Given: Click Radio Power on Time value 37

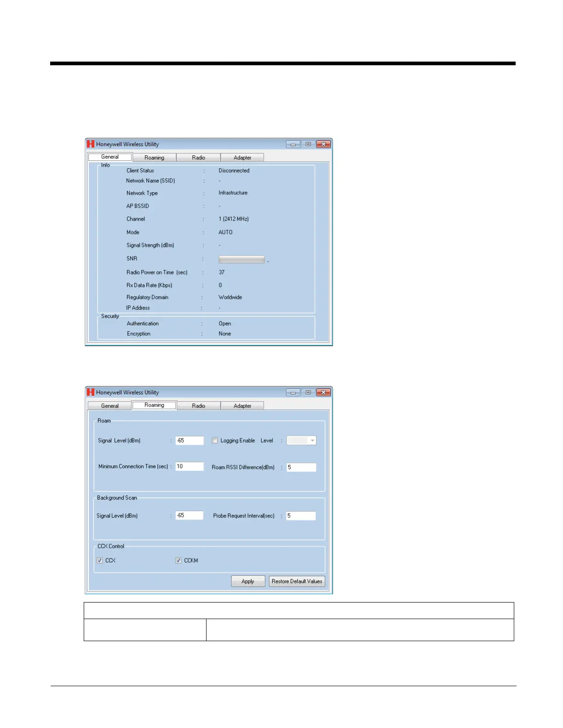Looking at the screenshot, I should 222,272.
